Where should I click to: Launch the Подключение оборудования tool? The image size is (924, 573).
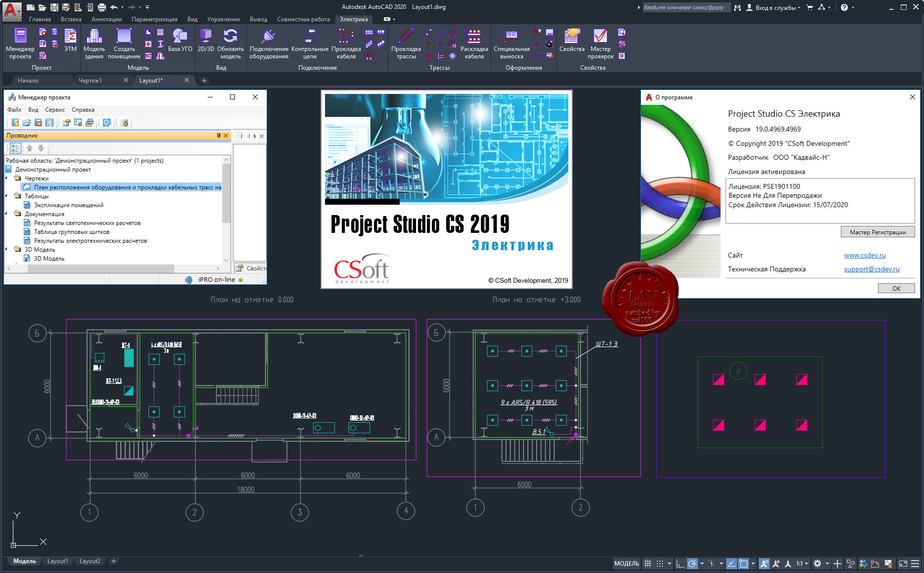point(269,44)
